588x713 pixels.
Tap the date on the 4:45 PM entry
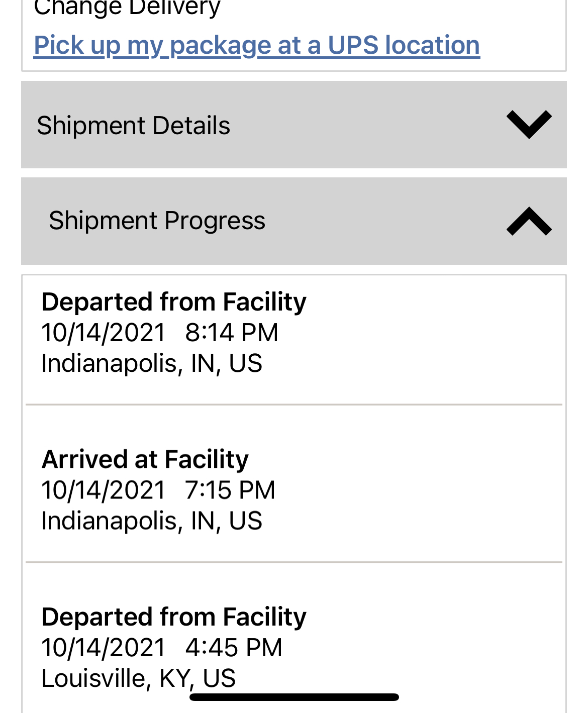(104, 648)
